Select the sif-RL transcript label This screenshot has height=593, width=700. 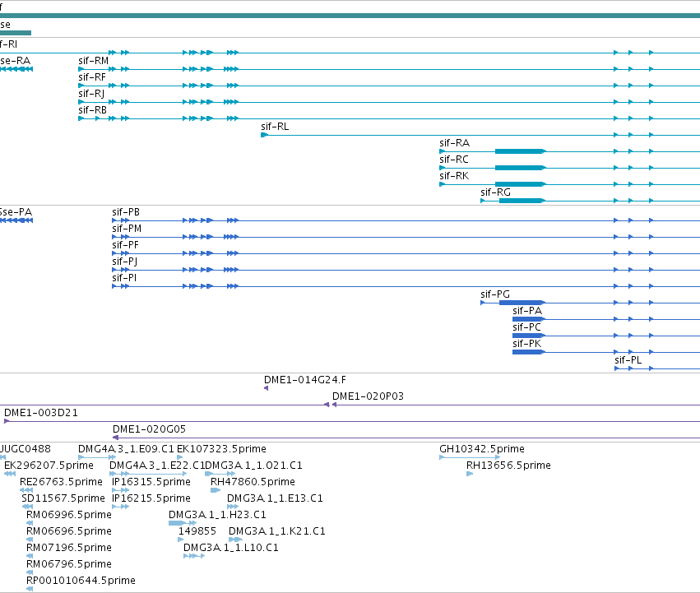tap(275, 127)
